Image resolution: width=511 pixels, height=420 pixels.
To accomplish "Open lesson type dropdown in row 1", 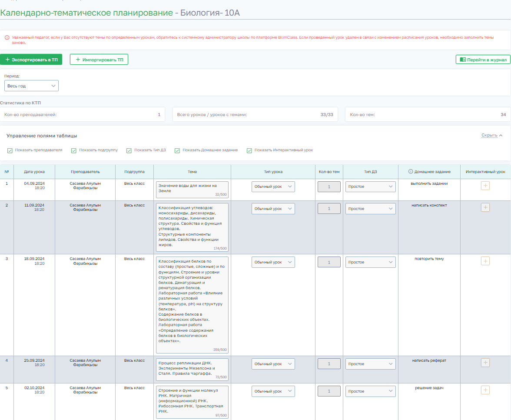I will click(273, 187).
